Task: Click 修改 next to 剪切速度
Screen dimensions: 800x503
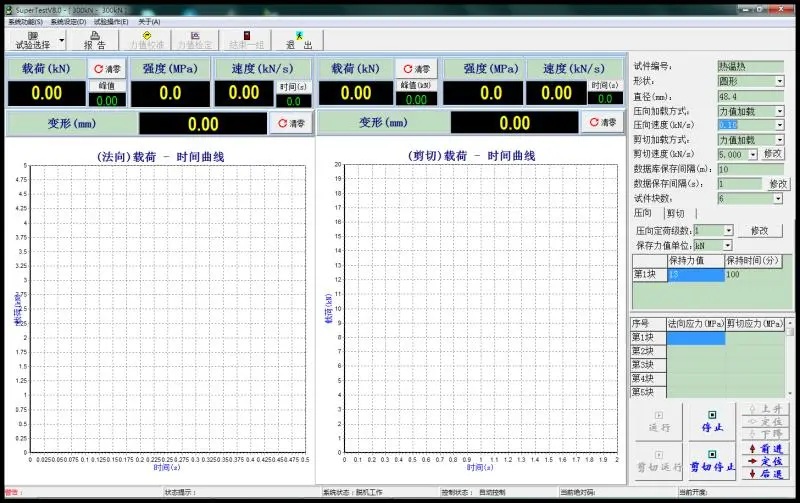Action: click(772, 154)
